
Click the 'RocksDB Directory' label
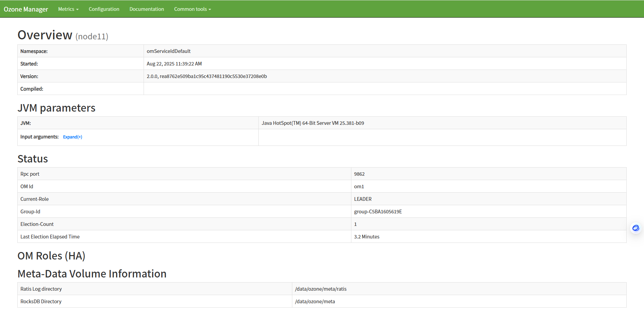point(41,302)
